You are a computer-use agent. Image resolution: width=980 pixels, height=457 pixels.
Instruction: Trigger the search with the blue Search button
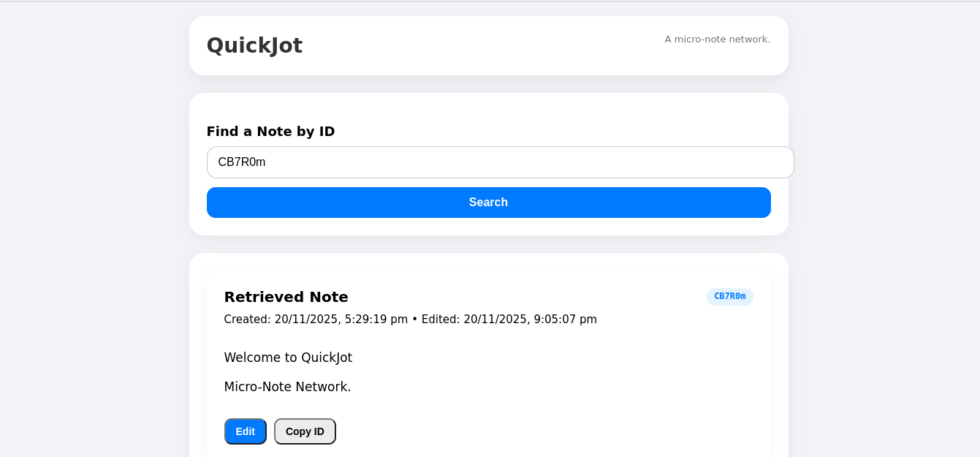[488, 202]
